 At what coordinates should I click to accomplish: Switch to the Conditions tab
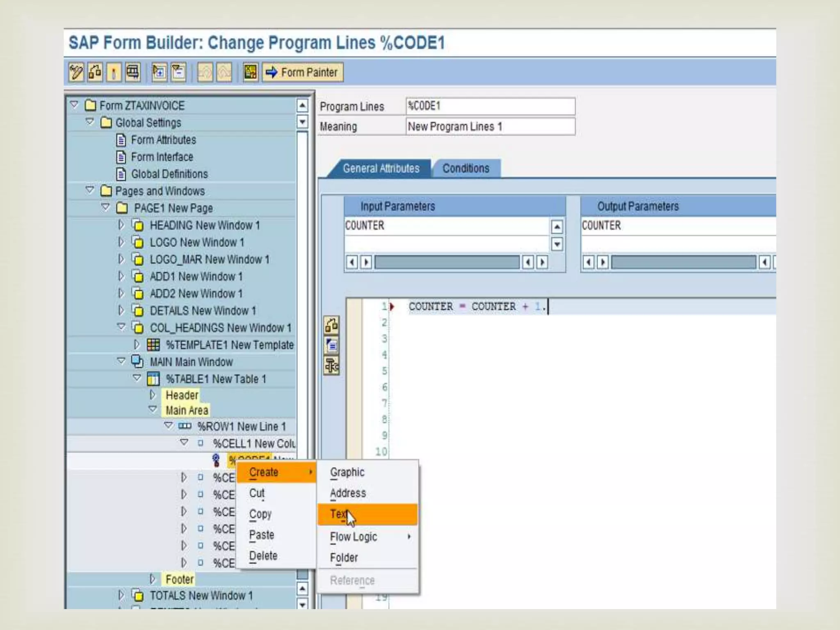[466, 169]
